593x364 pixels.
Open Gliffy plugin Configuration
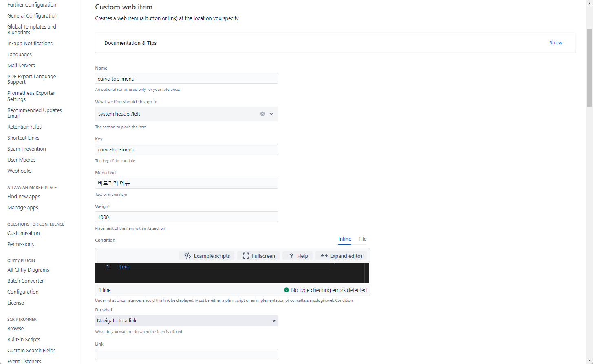tap(23, 292)
